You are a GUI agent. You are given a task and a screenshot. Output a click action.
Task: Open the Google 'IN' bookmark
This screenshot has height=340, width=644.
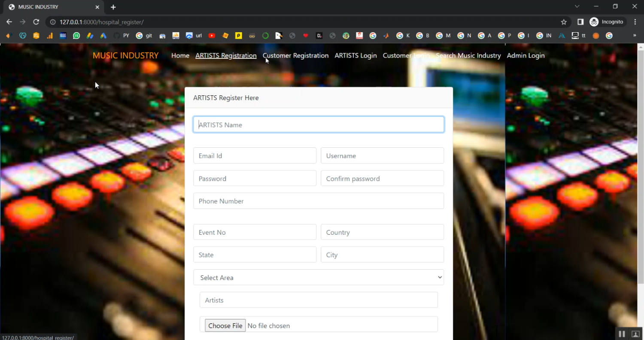click(x=545, y=36)
